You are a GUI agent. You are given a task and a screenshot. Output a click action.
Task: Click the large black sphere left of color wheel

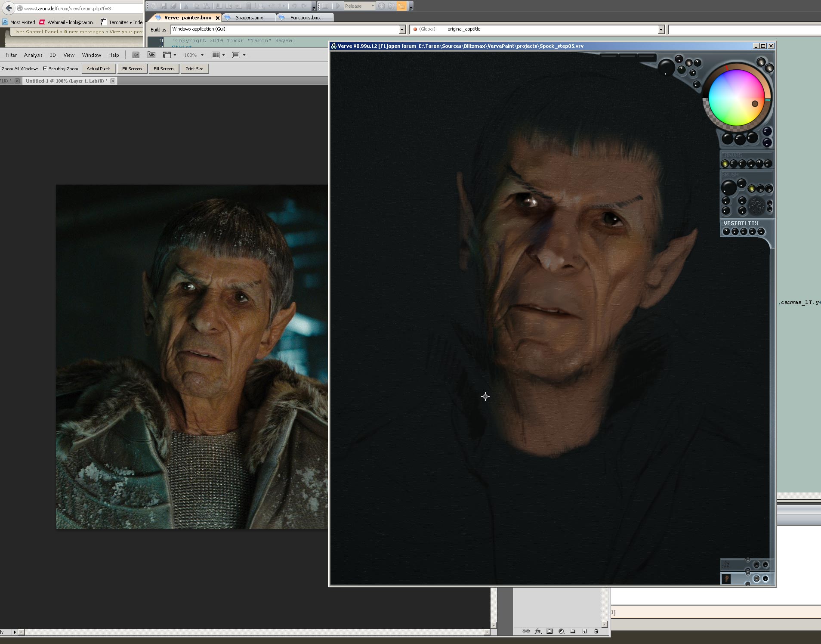tap(666, 67)
